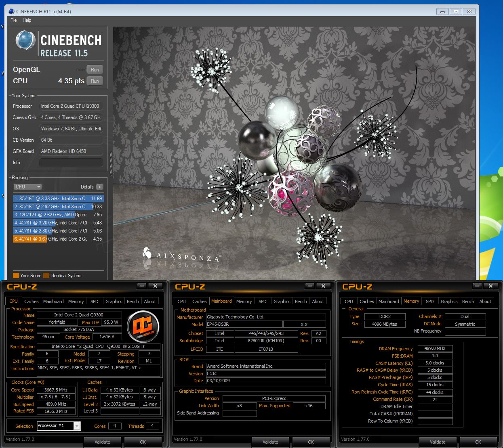Image resolution: width=503 pixels, height=448 pixels.
Task: Click the Memory Size value 4096 MBytes
Action: [x=385, y=324]
